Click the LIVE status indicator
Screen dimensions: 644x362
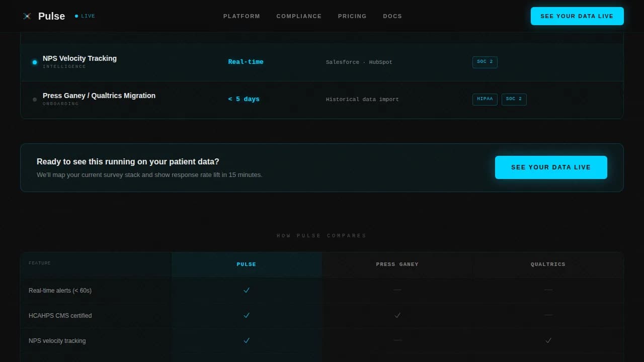coord(85,16)
